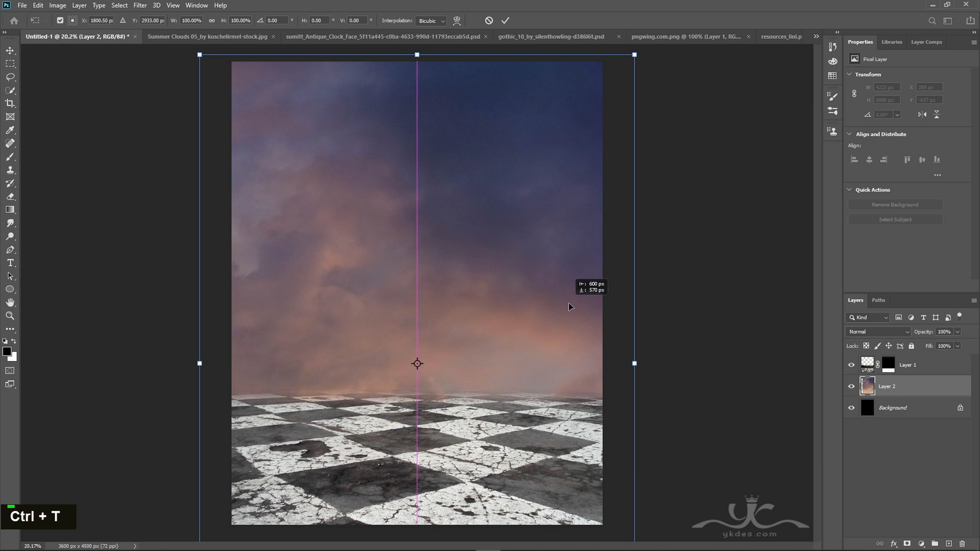Switch to the Layer Comps tab

click(x=926, y=42)
